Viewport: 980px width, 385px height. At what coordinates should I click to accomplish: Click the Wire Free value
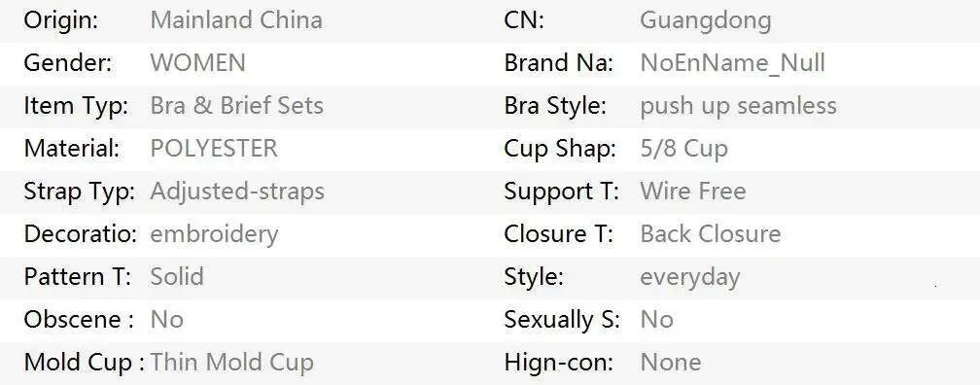693,192
